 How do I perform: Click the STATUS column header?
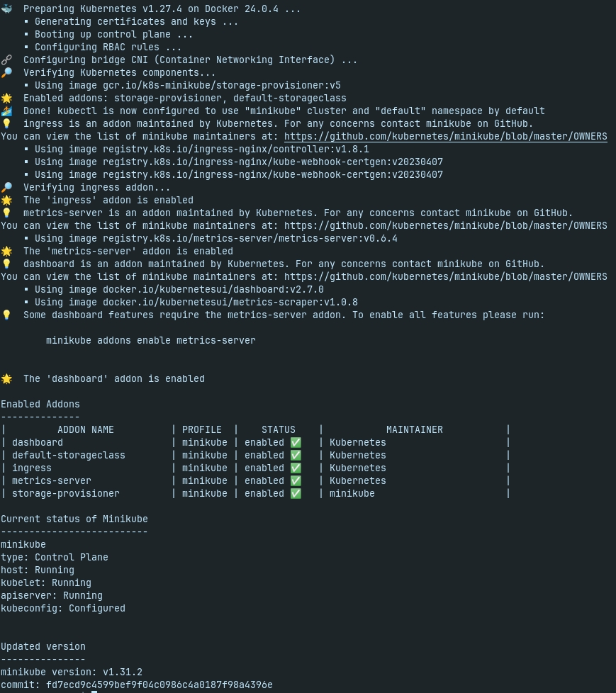(278, 430)
